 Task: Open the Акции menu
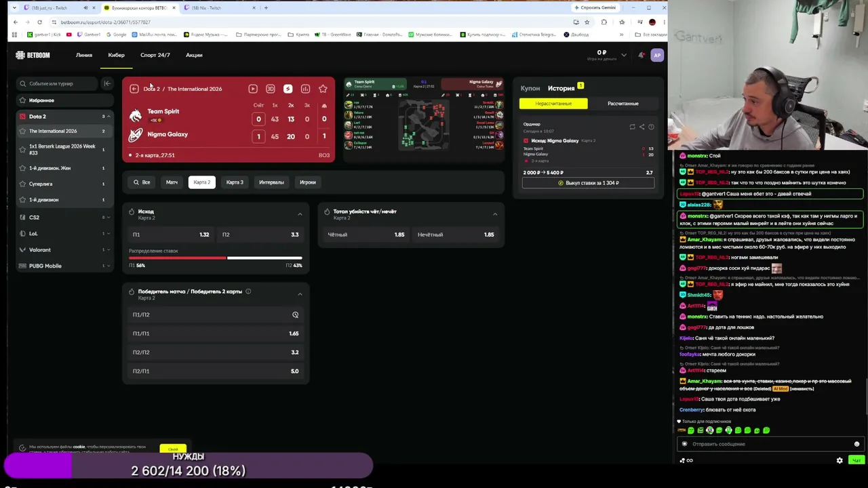[194, 55]
